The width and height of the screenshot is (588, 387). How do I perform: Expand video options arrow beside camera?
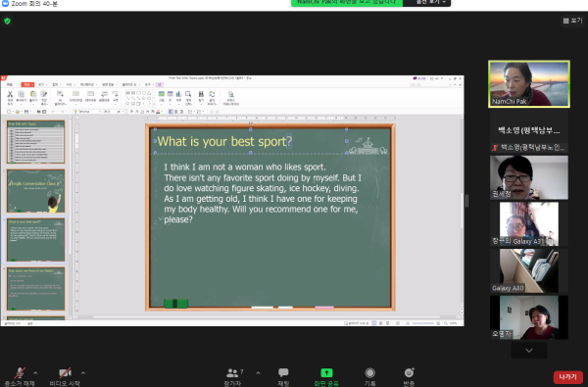[83, 373]
